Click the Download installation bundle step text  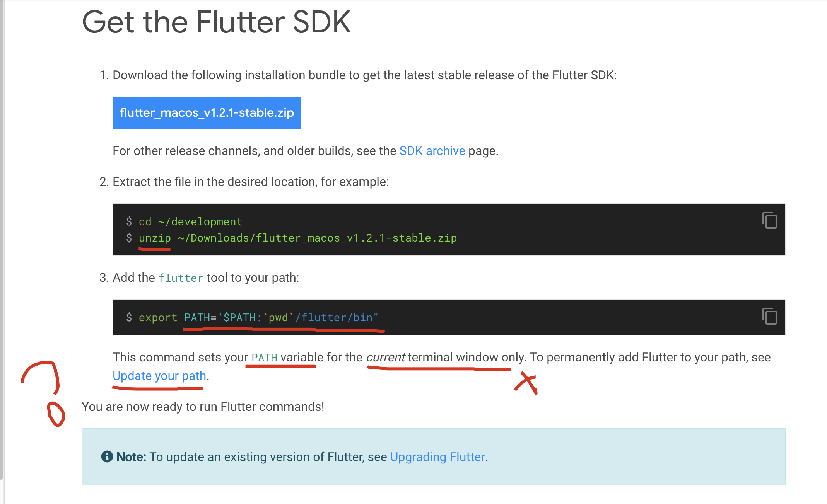(x=364, y=75)
